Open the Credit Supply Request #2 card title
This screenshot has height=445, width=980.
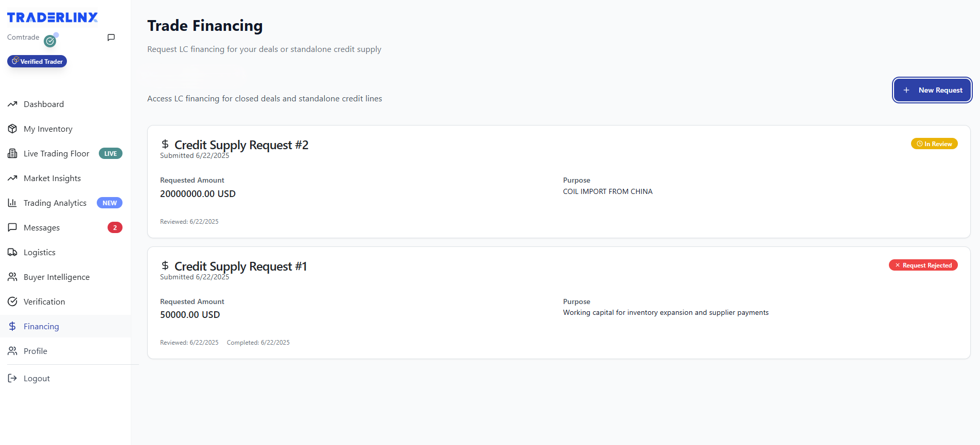(x=241, y=145)
